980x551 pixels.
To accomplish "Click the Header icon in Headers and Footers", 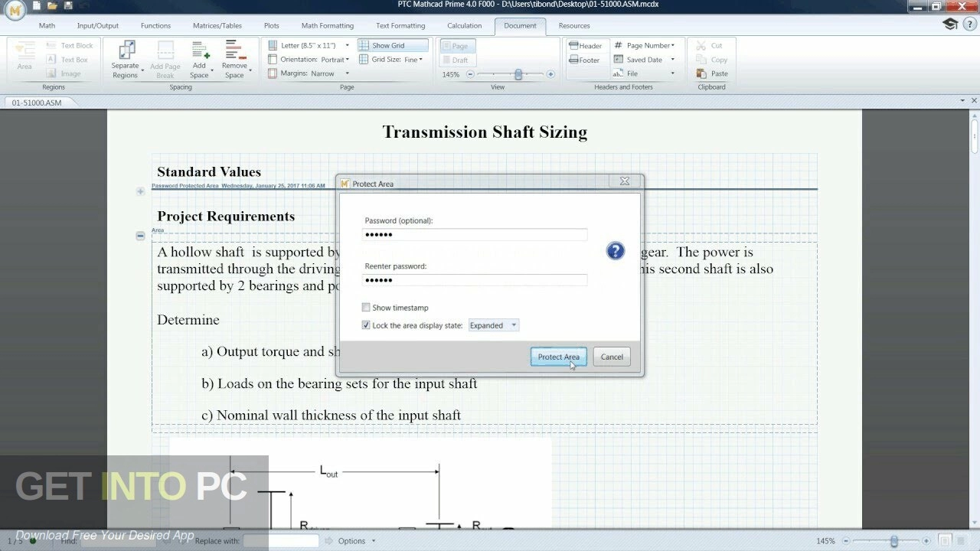I will pos(573,46).
